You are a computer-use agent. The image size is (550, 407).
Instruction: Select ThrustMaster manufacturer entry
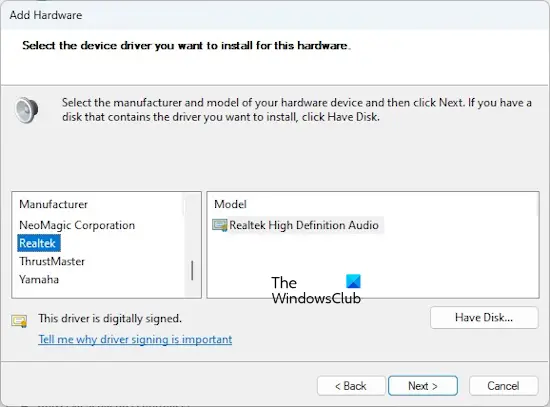52,261
